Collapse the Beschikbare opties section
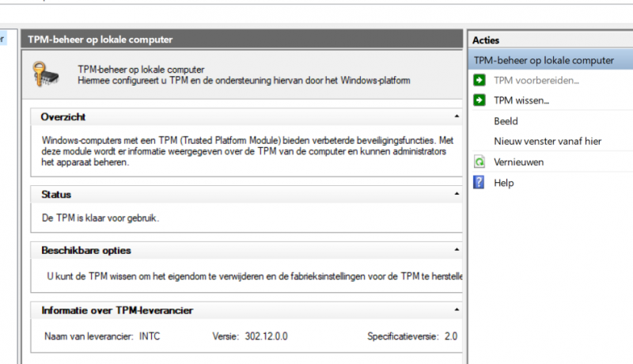This screenshot has height=364, width=633. pyautogui.click(x=457, y=250)
